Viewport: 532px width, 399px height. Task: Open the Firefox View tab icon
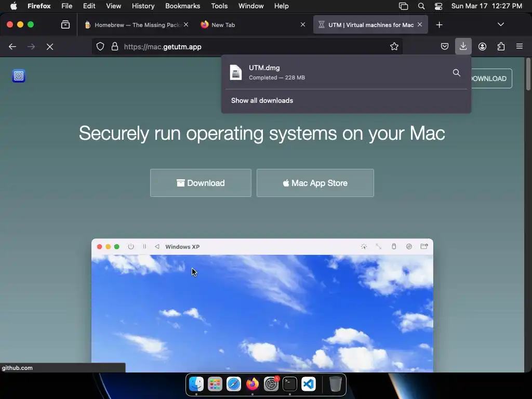coord(65,25)
